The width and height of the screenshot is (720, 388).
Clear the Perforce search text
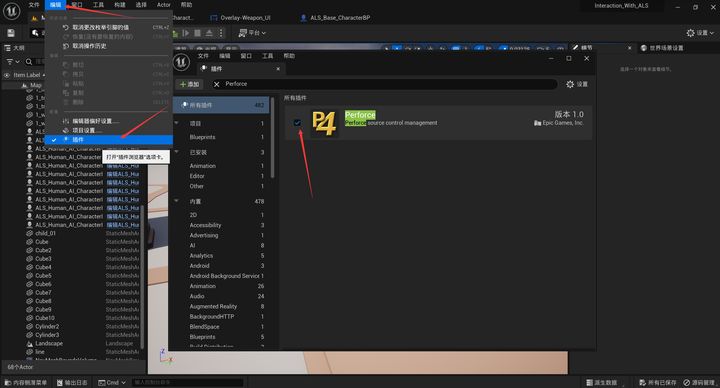click(x=217, y=84)
